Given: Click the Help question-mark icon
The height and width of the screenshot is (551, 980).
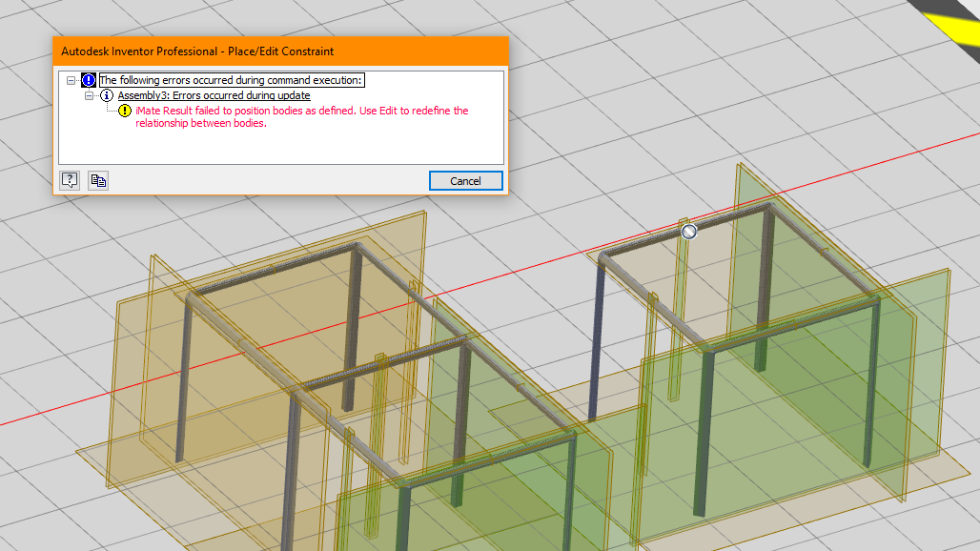Looking at the screenshot, I should (69, 180).
